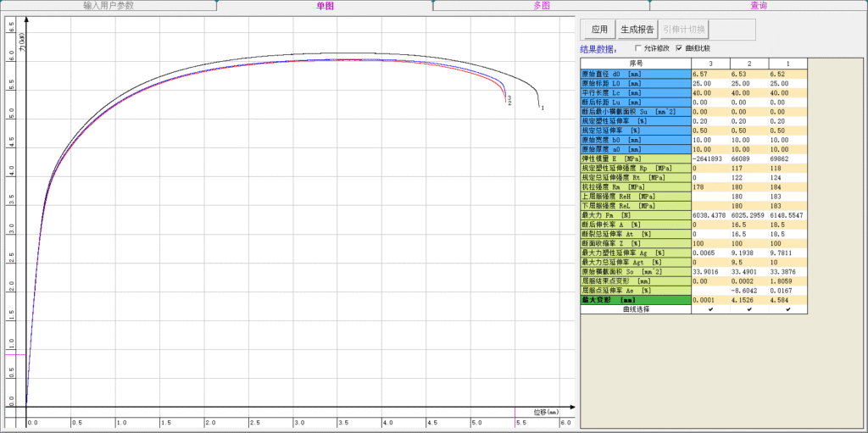The image size is (868, 433).
Task: Select the 断后伸长率 A row label
Action: (636, 225)
